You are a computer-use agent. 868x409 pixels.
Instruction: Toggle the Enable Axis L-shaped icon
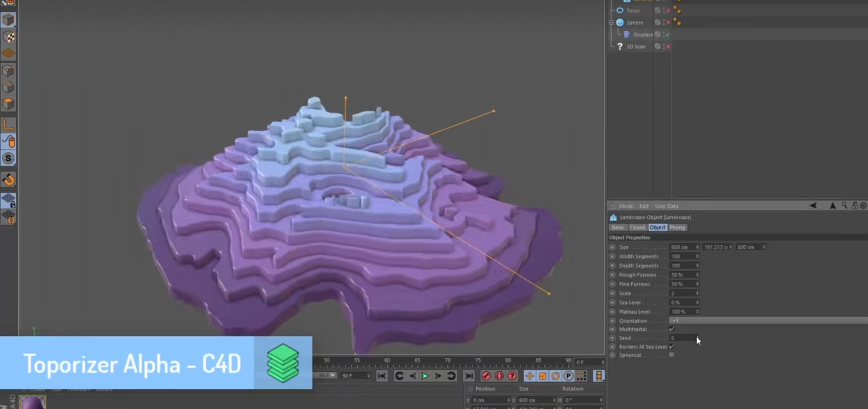tap(8, 124)
